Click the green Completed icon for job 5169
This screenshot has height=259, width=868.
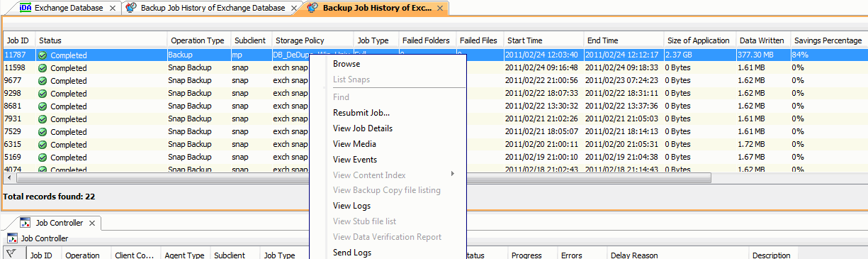[x=43, y=158]
